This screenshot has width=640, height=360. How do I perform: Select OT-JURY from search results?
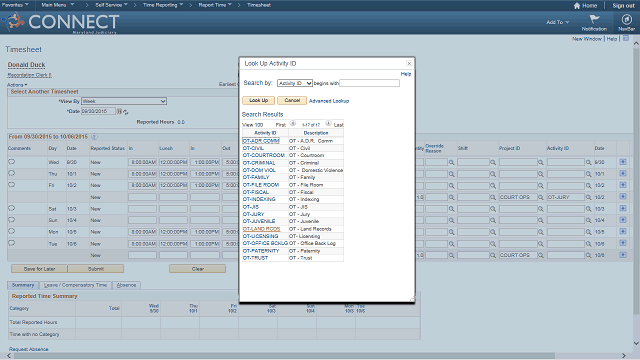[253, 214]
